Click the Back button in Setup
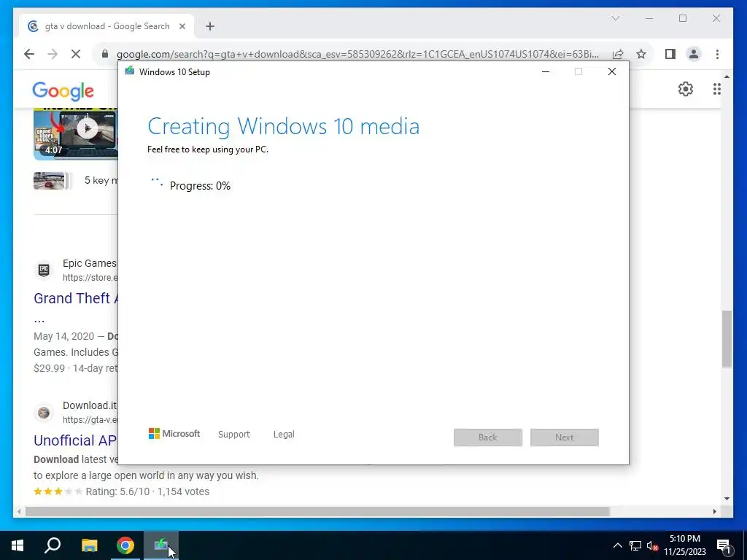This screenshot has width=747, height=560. pos(488,437)
